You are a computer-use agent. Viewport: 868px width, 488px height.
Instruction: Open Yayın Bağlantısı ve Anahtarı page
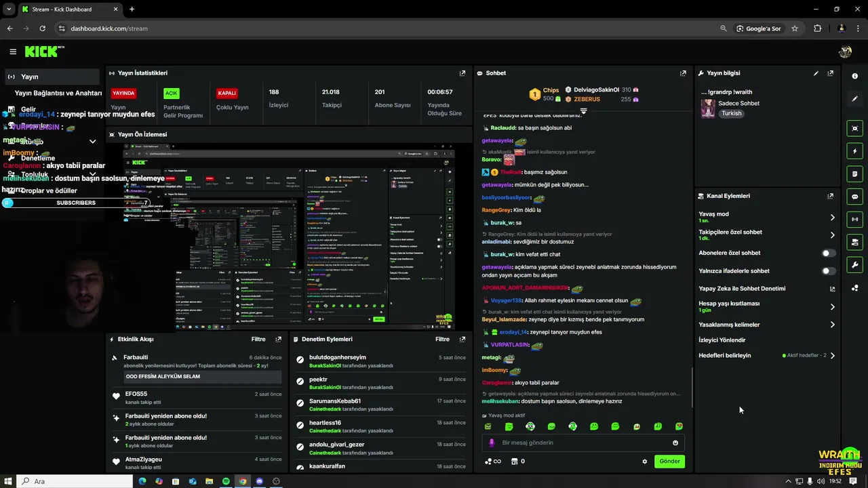click(x=58, y=93)
